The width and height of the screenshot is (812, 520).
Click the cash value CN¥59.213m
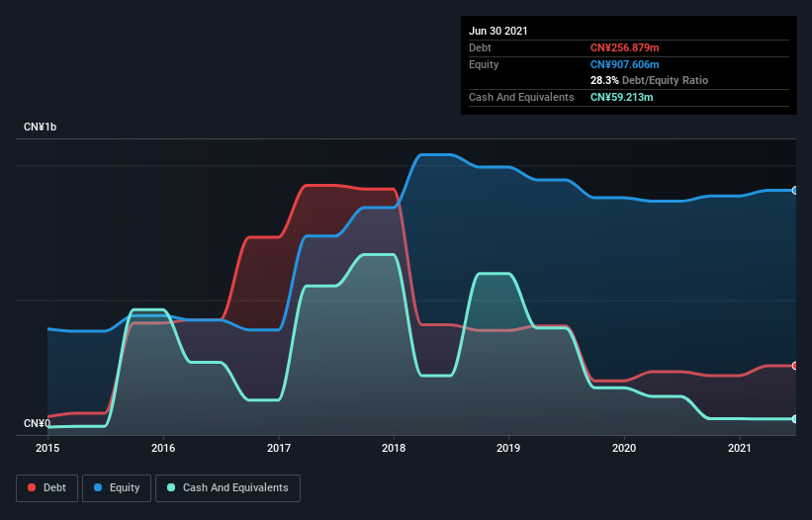(621, 97)
